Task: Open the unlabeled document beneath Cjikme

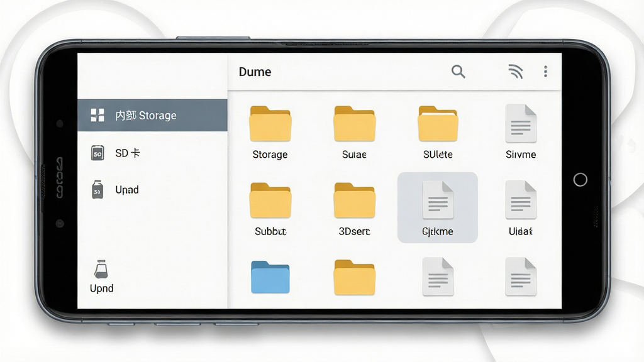Action: coord(438,277)
